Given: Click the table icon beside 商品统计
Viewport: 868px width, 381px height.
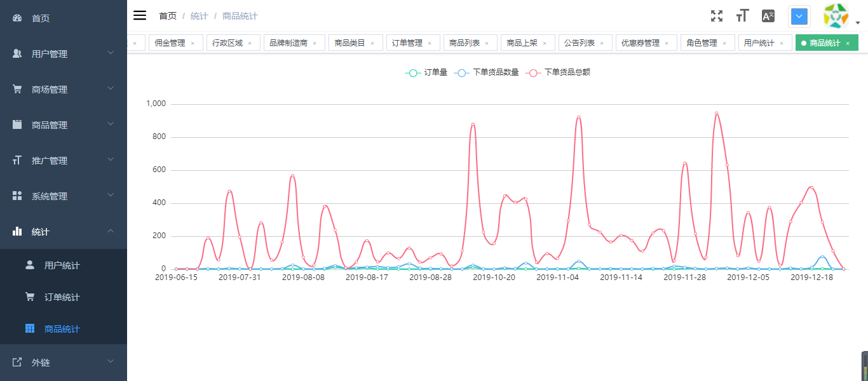Looking at the screenshot, I should 30,328.
